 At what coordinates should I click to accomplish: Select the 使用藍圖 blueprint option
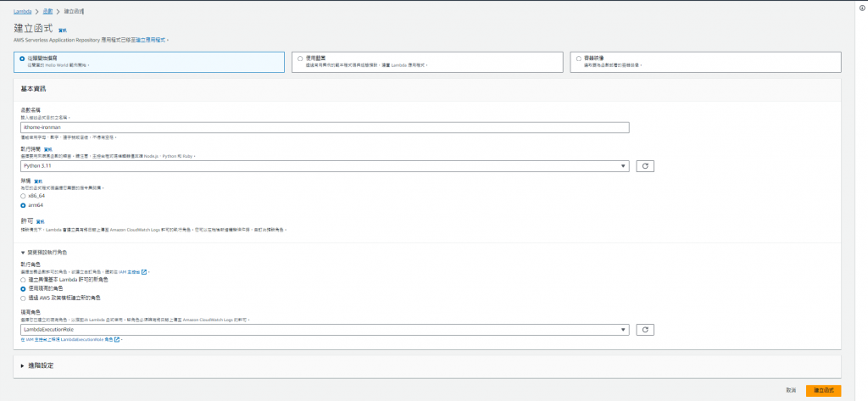(x=426, y=62)
